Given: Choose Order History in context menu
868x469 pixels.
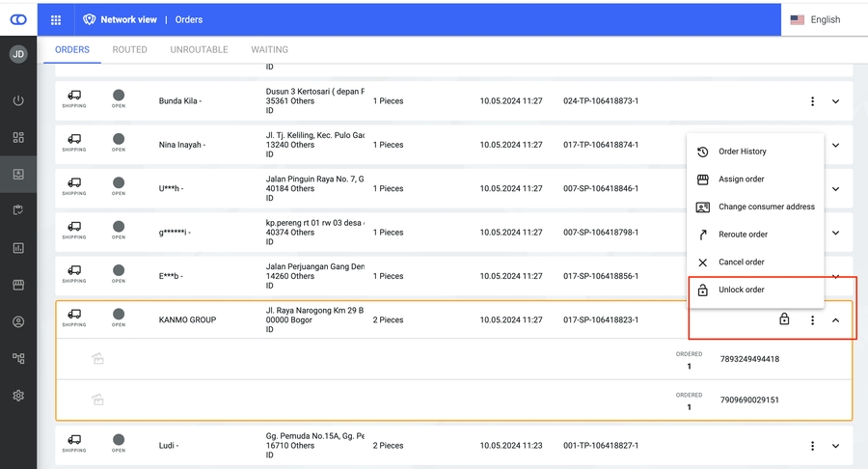Looking at the screenshot, I should tap(742, 152).
